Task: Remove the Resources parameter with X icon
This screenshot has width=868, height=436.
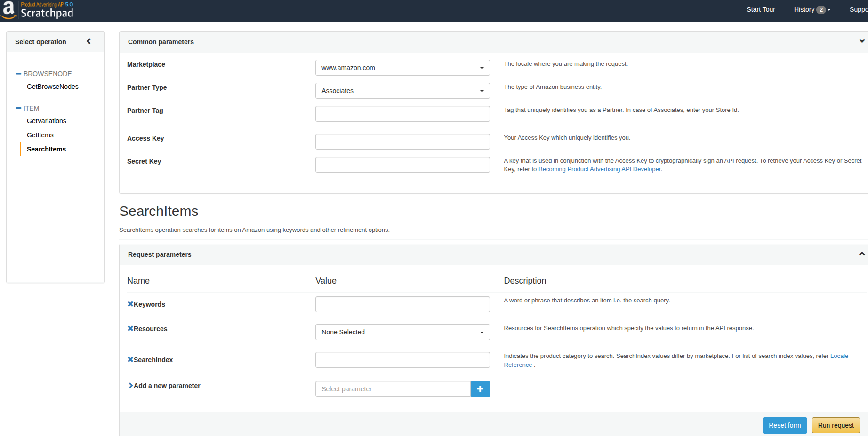Action: [130, 328]
